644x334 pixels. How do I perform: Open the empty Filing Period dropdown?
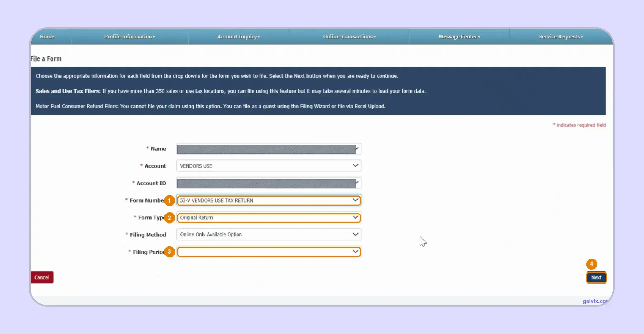[269, 252]
